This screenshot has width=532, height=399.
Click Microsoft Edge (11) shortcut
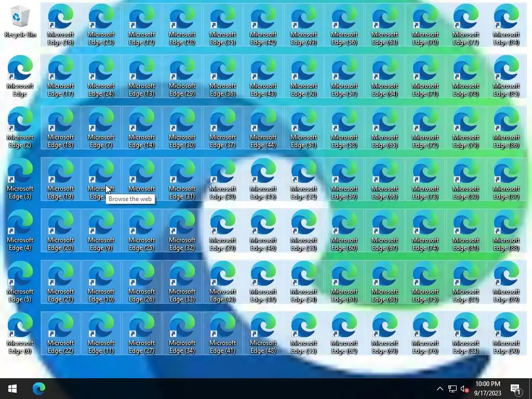[x=101, y=334]
